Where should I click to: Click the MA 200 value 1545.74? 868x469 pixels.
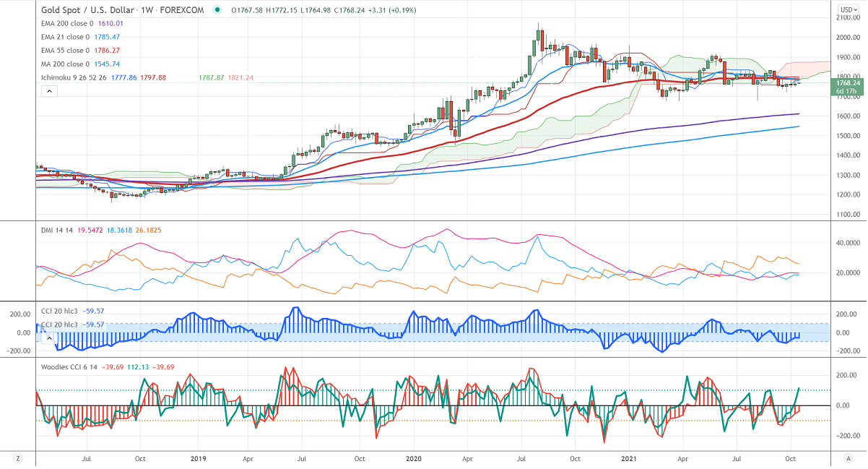(105, 64)
